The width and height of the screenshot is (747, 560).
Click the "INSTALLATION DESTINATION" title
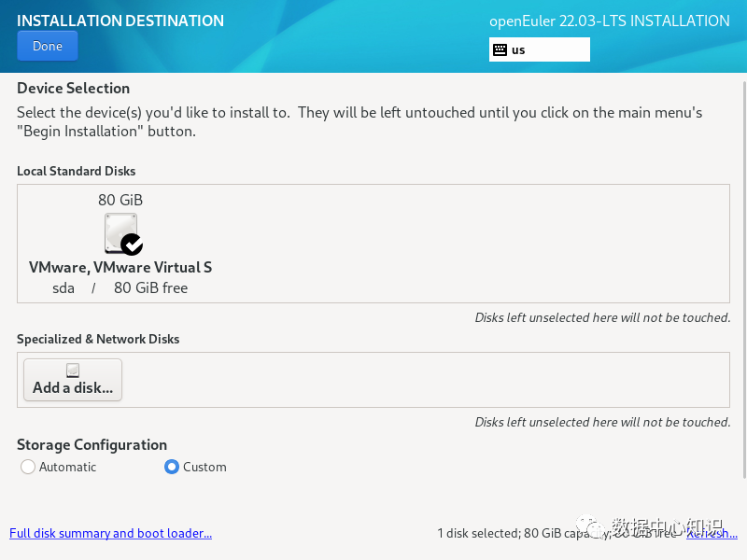pyautogui.click(x=120, y=21)
